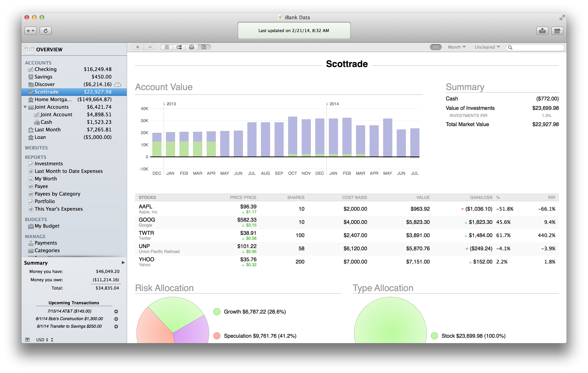Open the Portfolio report
Viewport: 588px width, 373px height.
(45, 201)
